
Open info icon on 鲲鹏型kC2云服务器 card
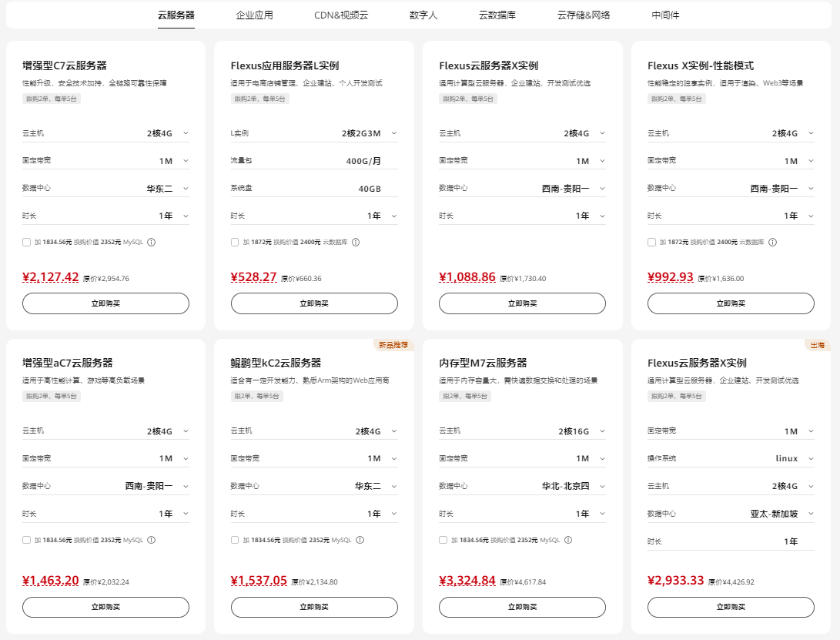360,540
